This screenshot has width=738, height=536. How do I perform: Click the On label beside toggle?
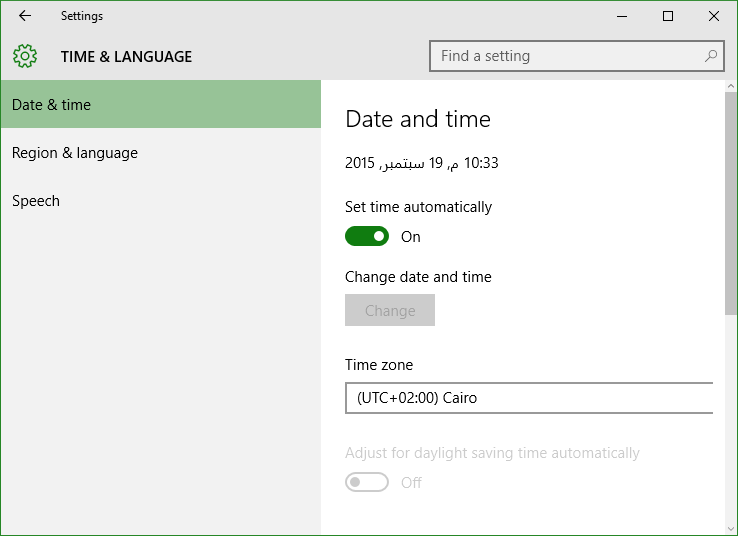coord(410,237)
